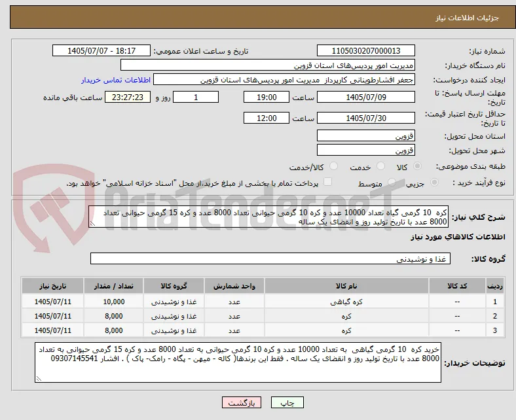Image resolution: width=516 pixels, height=420 pixels.
Task: Click the delivery city field قزوین
Action: point(365,150)
